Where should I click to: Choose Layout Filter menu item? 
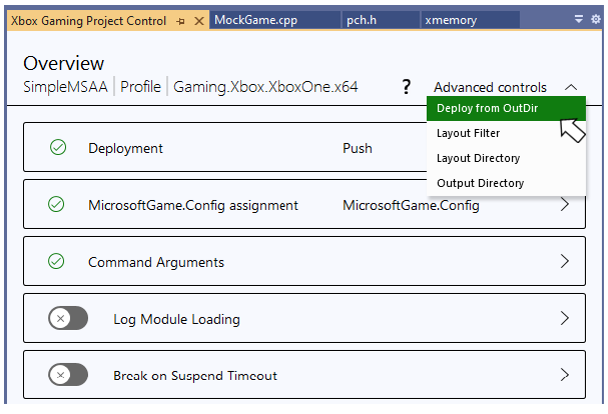point(506,133)
